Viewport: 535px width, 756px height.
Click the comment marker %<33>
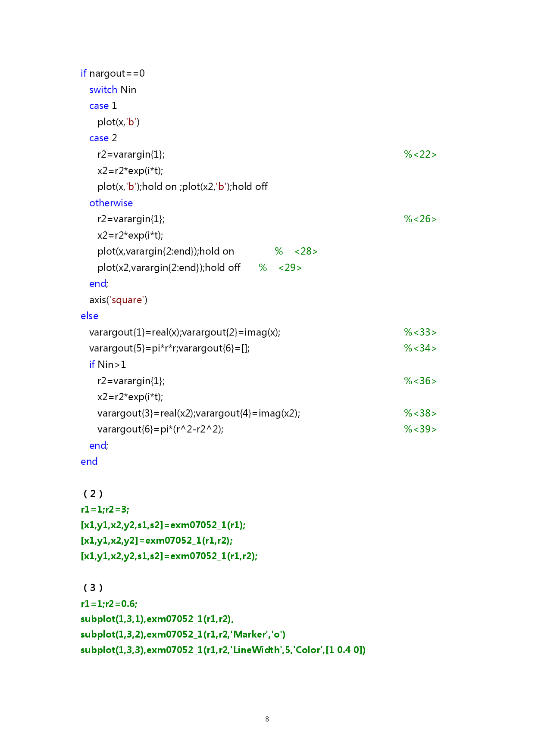pos(420,333)
